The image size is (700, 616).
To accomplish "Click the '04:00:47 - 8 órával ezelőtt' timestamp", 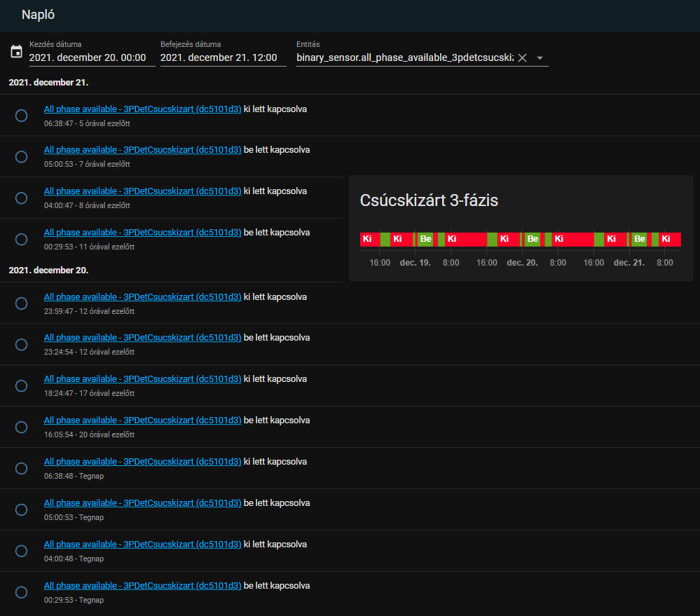I will pos(87,206).
